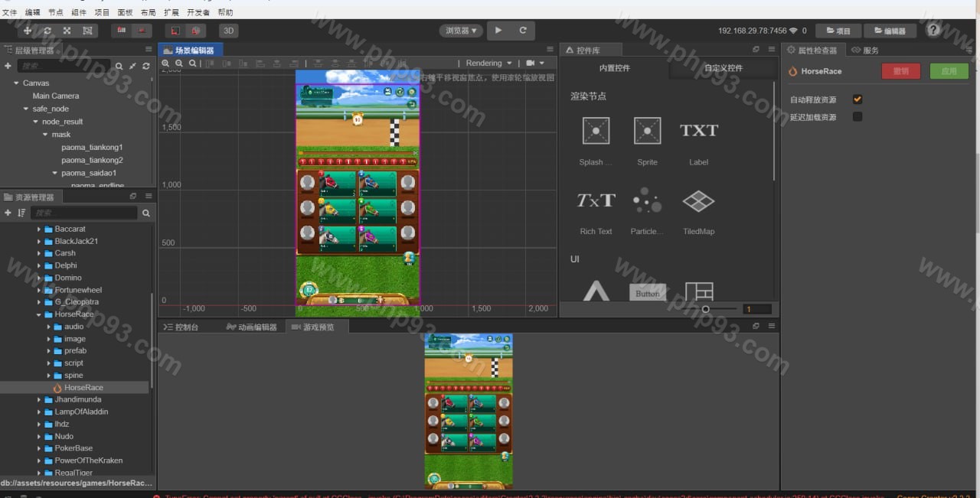Click the refresh preview icon
The image size is (980, 498).
[523, 31]
